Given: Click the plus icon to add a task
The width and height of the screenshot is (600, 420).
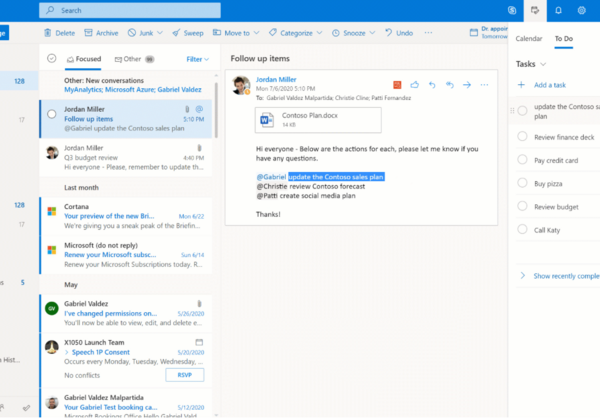Looking at the screenshot, I should pyautogui.click(x=521, y=85).
